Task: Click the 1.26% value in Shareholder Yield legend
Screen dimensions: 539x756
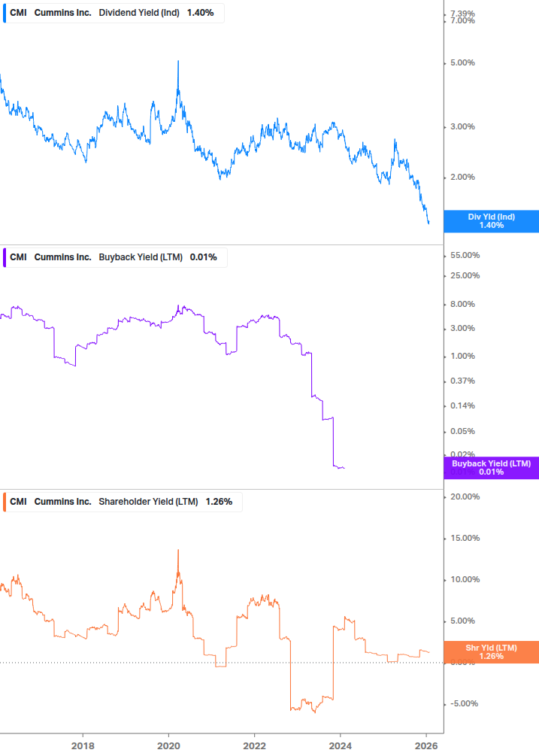Action: point(219,502)
